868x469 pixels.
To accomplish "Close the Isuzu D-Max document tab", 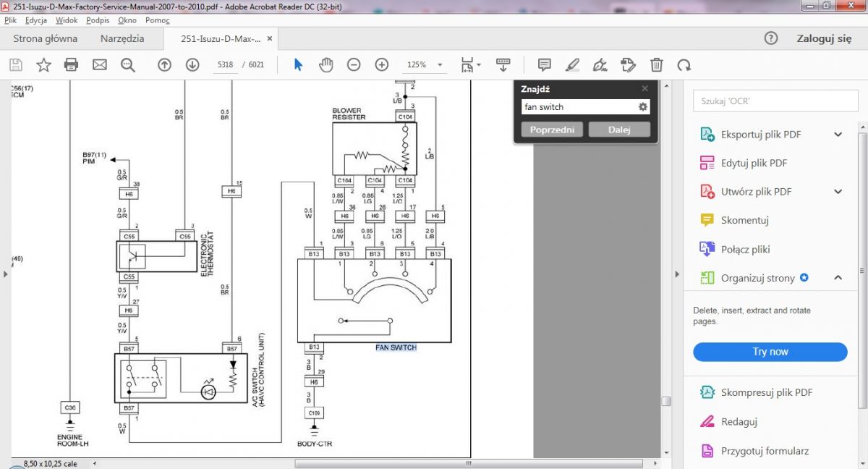I will click(x=271, y=39).
